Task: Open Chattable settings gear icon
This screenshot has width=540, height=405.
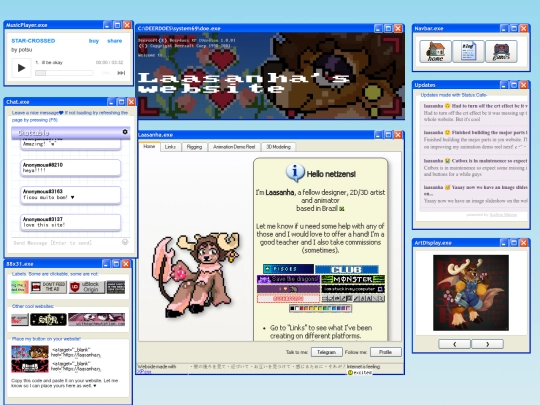Action: [125, 132]
